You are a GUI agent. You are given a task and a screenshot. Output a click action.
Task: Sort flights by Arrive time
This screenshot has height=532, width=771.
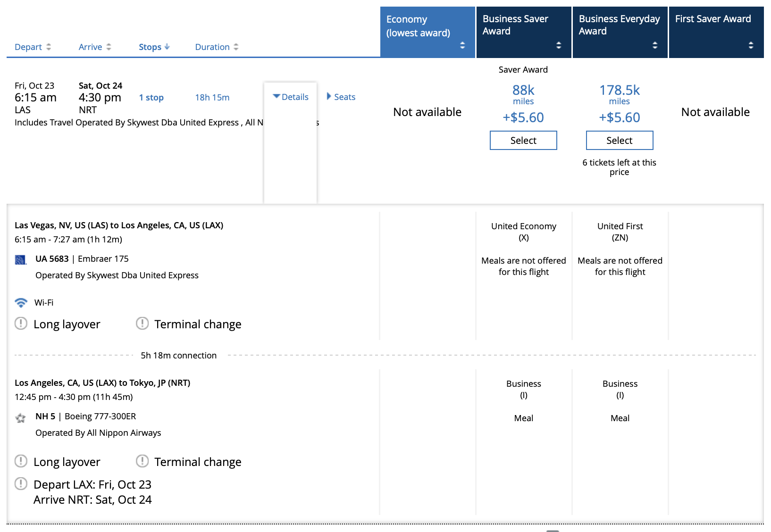coord(95,47)
